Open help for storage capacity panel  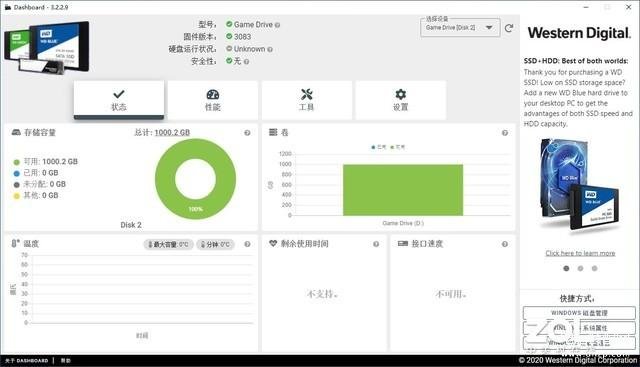[247, 133]
